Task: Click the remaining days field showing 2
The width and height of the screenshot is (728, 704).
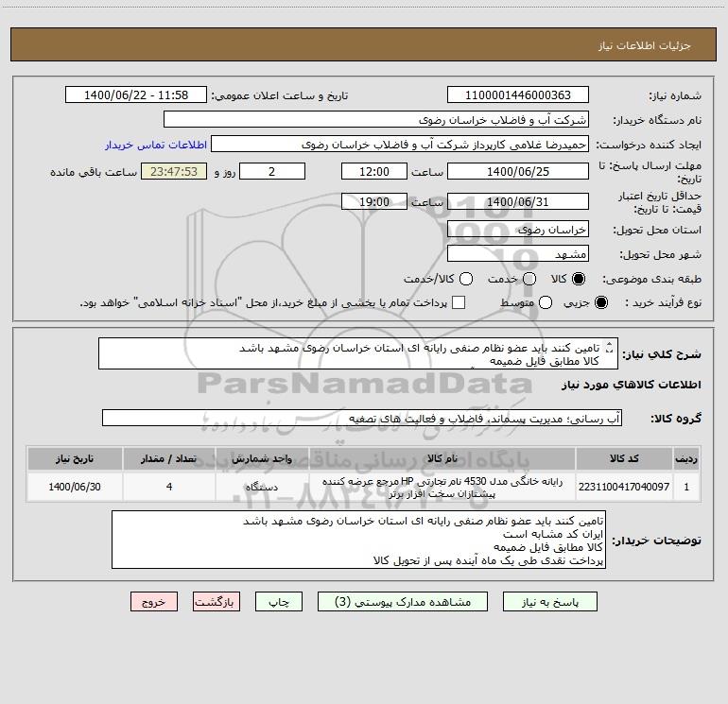Action: (272, 171)
